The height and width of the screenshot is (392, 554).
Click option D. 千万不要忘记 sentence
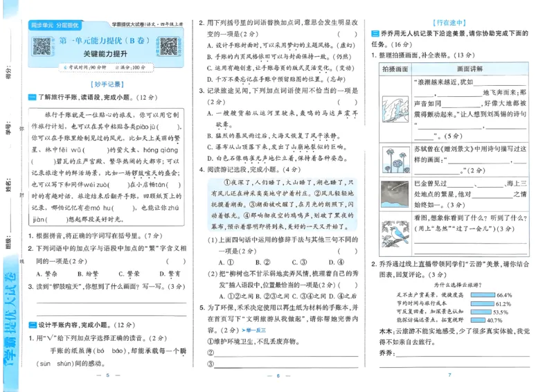pyautogui.click(x=276, y=79)
